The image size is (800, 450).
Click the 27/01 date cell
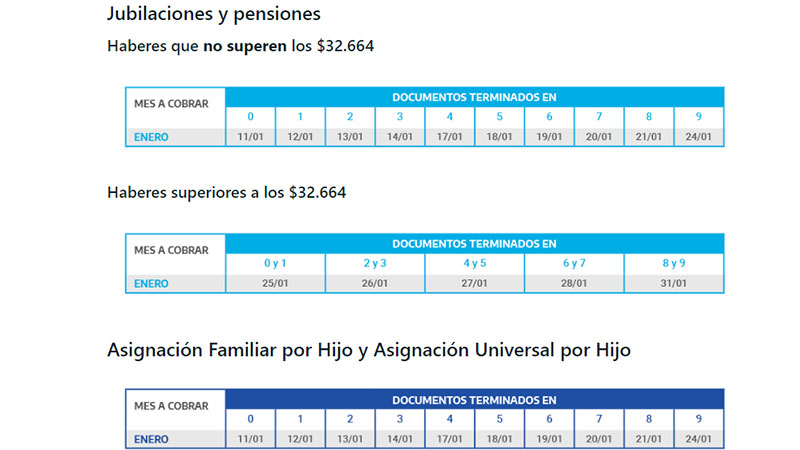(475, 284)
